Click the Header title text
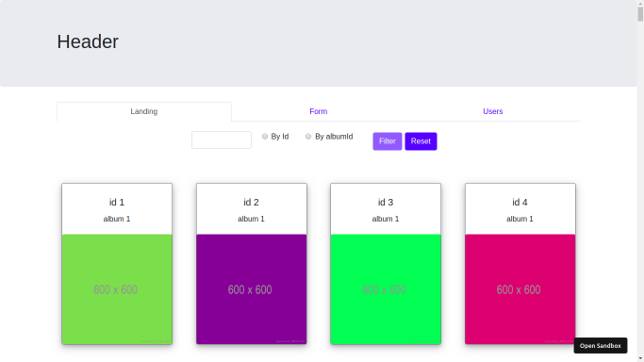This screenshot has width=644, height=362. click(x=88, y=41)
